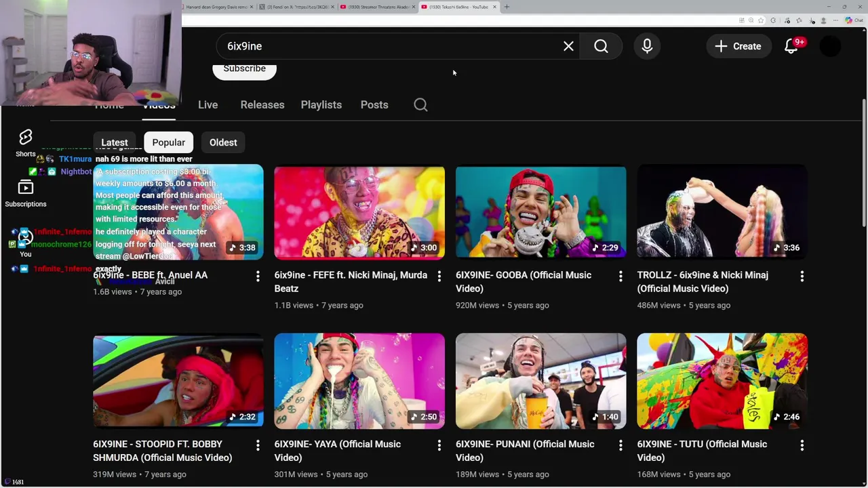Open more options for BEBE video

[258, 276]
